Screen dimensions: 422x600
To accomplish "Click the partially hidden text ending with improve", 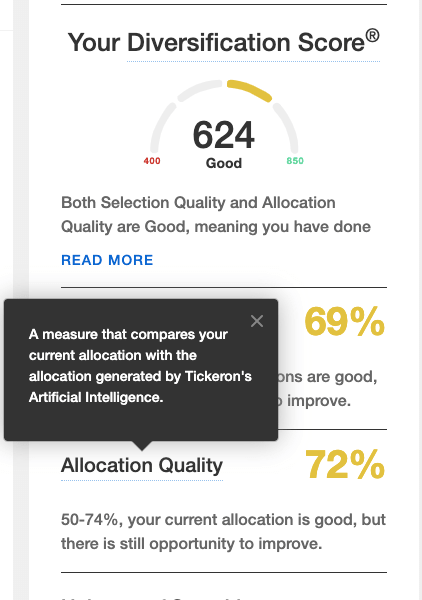I will (x=314, y=401).
